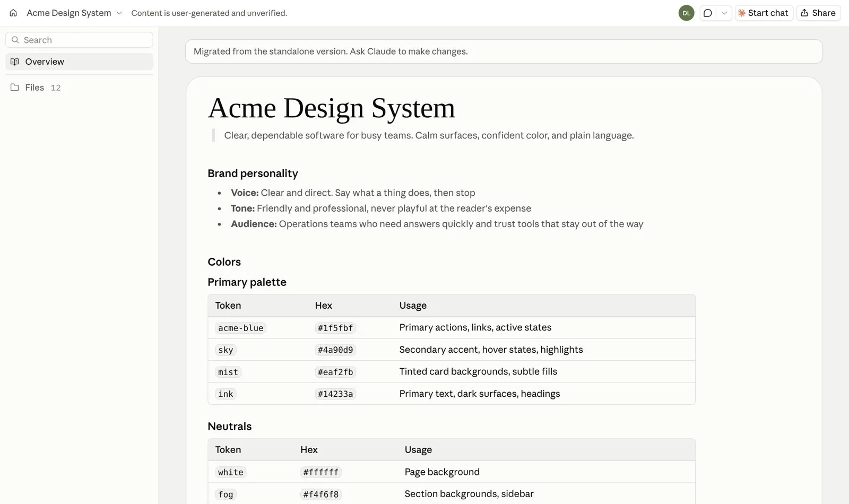Image resolution: width=849 pixels, height=504 pixels.
Task: Open the Acme Design System project dropdown
Action: (74, 13)
